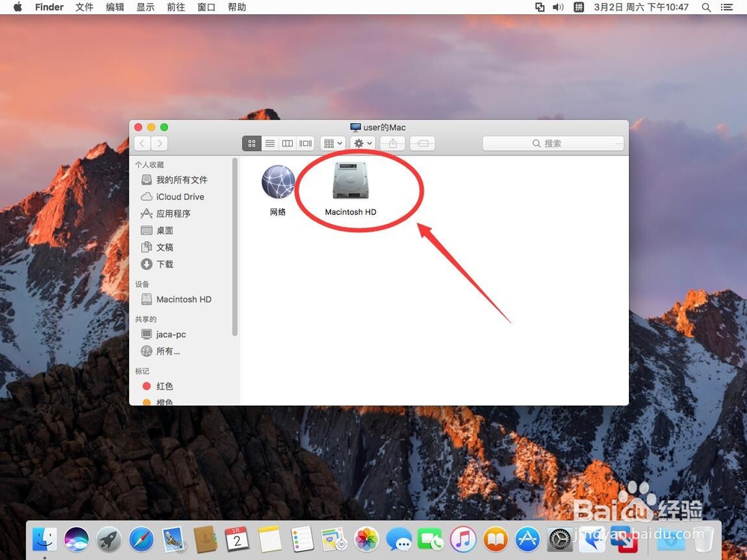
Task: Click the share button in toolbar
Action: point(393,143)
